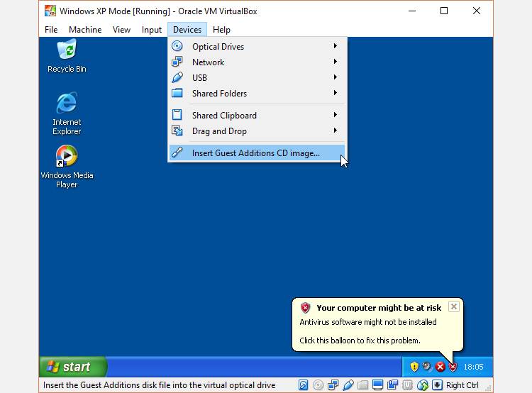Click the optical disc status bar icon

[318, 385]
